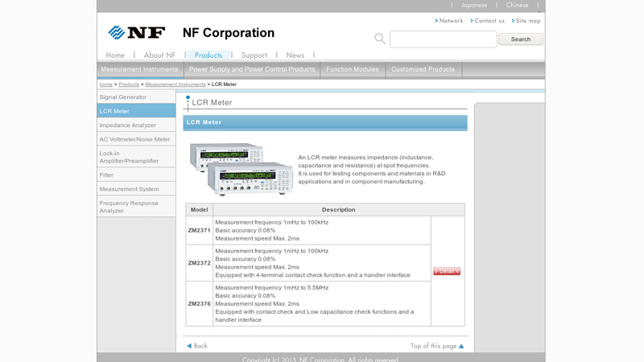
Task: Click the Measurement Instruments breadcrumb link
Action: [175, 84]
